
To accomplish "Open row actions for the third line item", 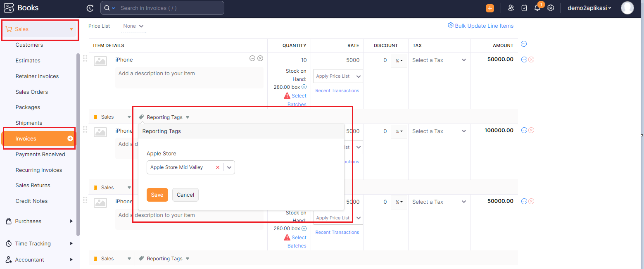I will (x=524, y=201).
